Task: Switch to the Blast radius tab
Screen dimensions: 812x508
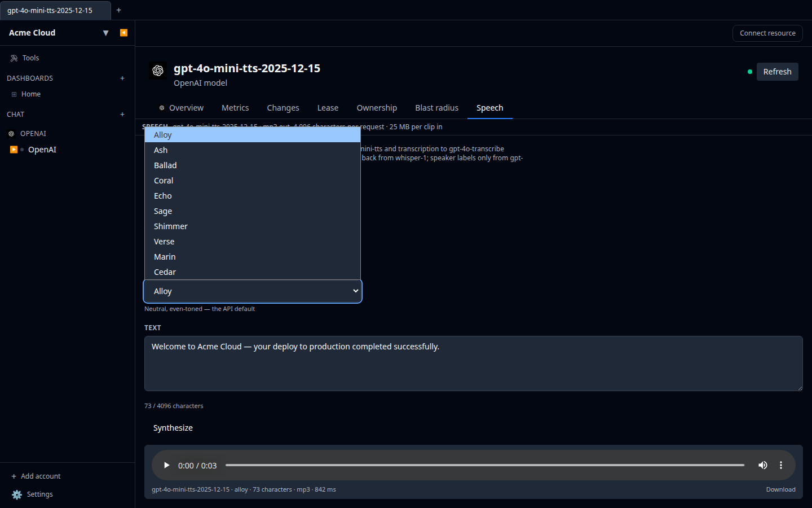Action: pyautogui.click(x=437, y=108)
